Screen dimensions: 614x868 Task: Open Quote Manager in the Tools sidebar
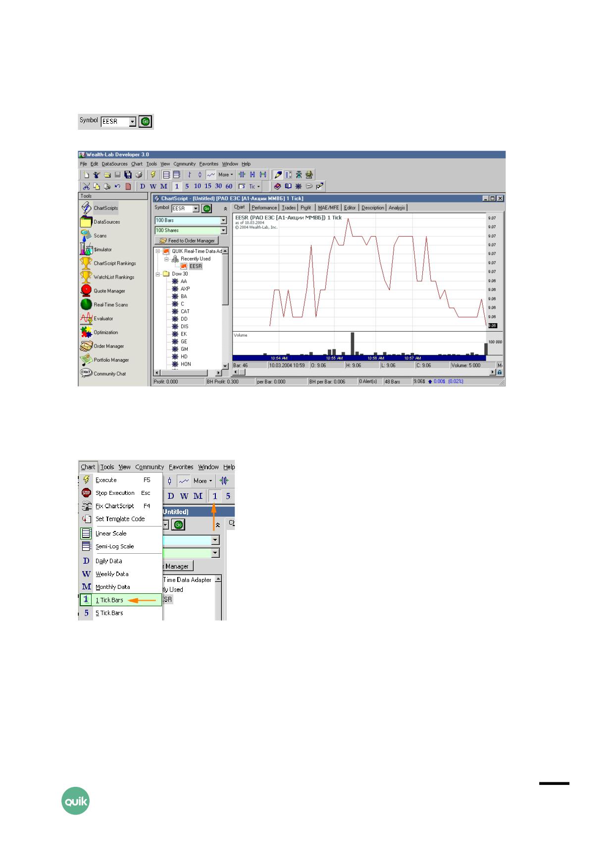103,291
